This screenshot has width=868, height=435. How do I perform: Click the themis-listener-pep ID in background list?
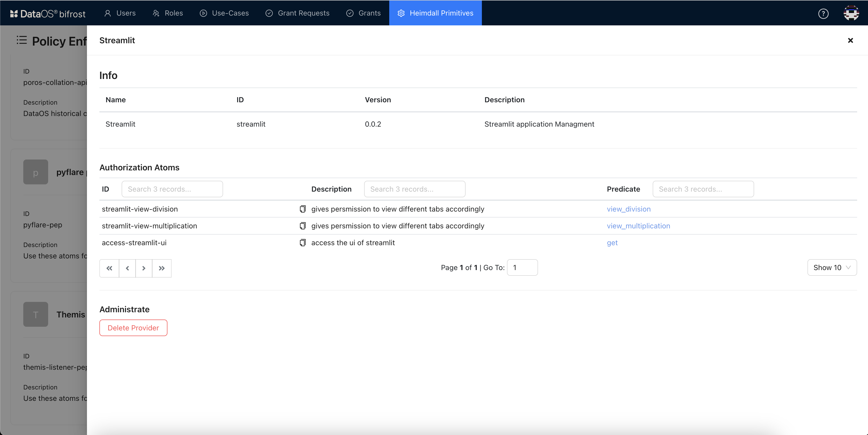[x=55, y=367]
